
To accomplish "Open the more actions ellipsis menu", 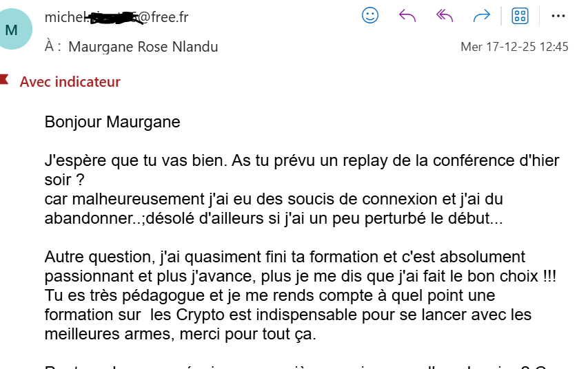I will (x=559, y=16).
